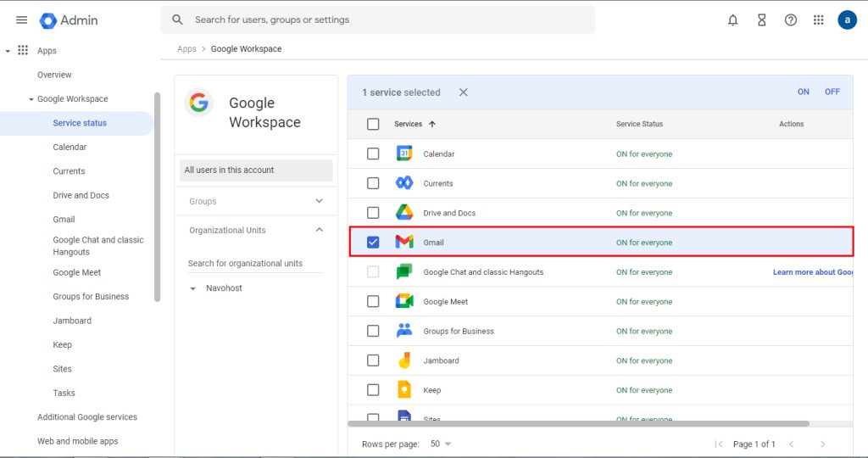Viewport: 868px width, 458px height.
Task: Collapse the Apps sidebar tree arrow
Action: [x=8, y=51]
